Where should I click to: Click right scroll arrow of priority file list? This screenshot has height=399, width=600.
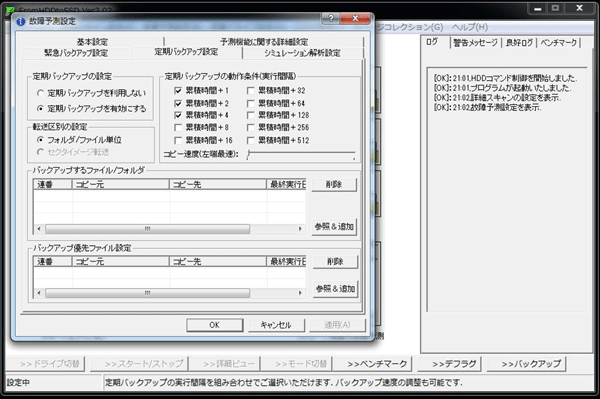pyautogui.click(x=300, y=293)
